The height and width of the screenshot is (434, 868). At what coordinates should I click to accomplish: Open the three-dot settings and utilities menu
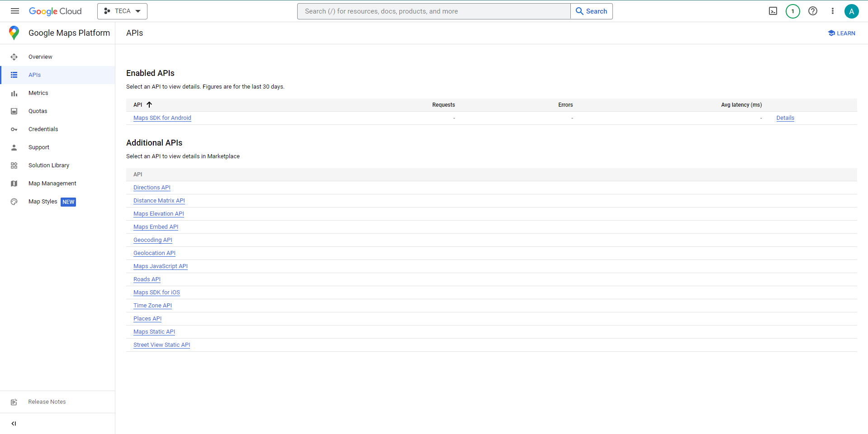pos(832,11)
